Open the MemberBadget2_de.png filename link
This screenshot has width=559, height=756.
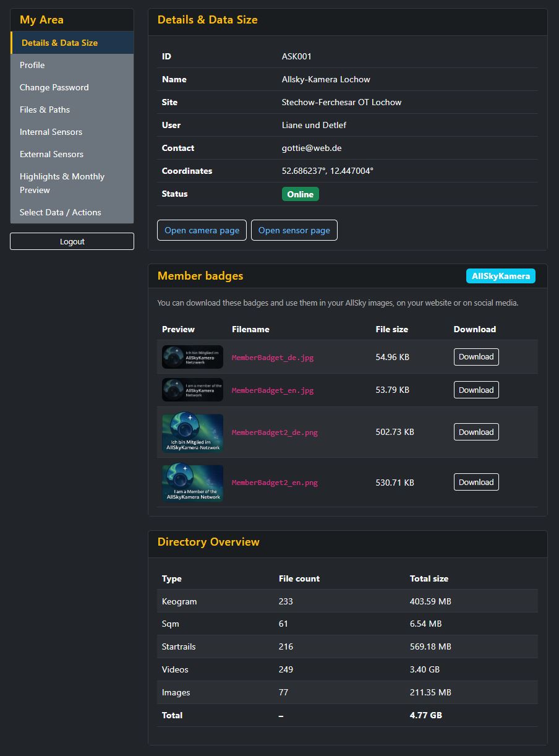(275, 432)
